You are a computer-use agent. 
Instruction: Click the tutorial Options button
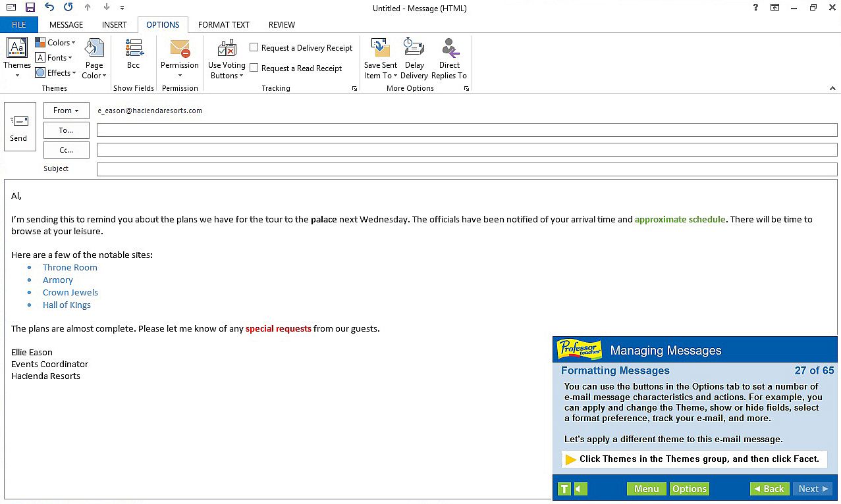coord(689,489)
